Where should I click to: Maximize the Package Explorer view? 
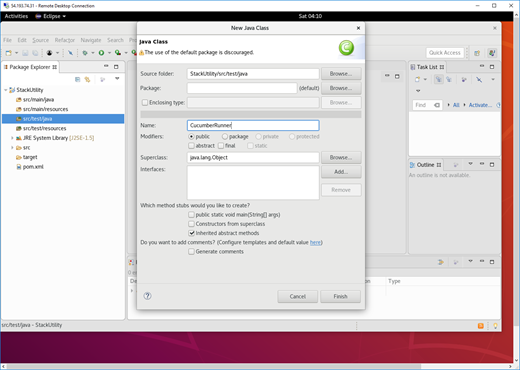click(x=116, y=67)
